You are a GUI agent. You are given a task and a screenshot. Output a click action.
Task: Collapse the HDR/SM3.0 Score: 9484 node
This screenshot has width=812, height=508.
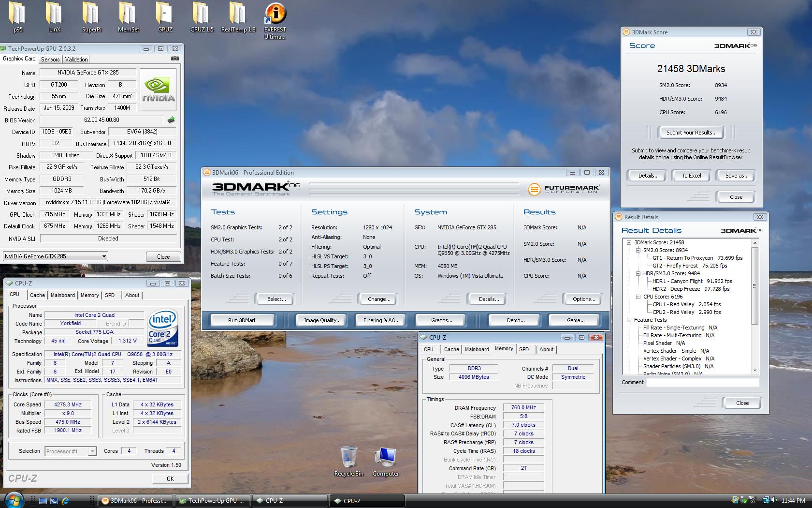point(638,273)
